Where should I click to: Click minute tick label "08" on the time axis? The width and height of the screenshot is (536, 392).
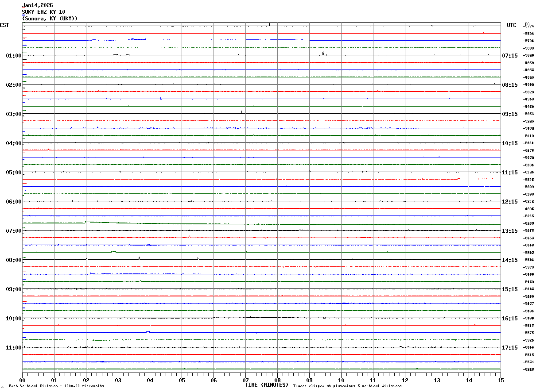[x=277, y=380]
